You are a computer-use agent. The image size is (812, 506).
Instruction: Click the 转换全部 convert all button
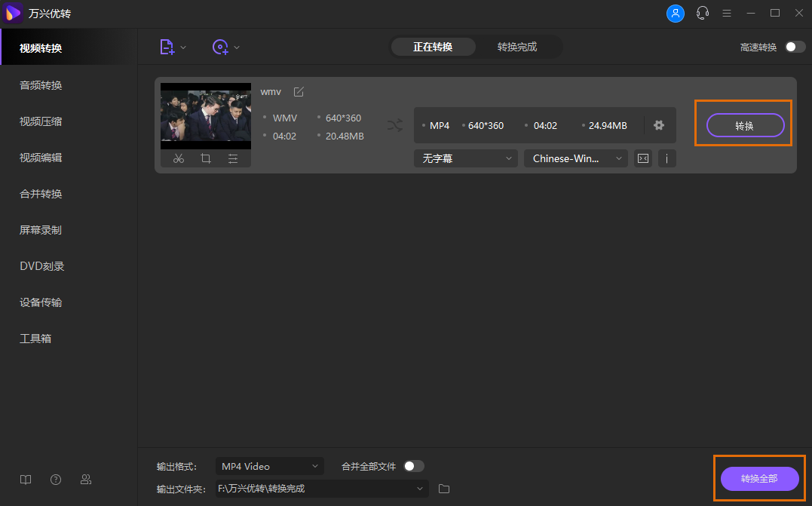759,479
